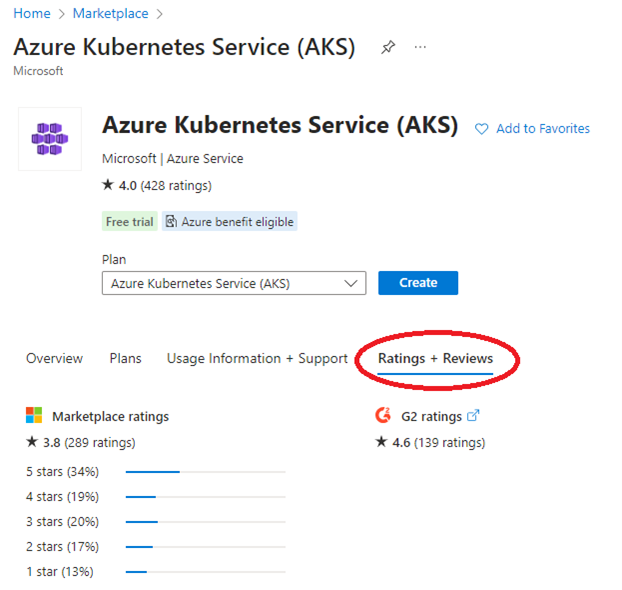622x590 pixels.
Task: Click the Plan dropdown chevron arrow
Action: click(x=351, y=283)
